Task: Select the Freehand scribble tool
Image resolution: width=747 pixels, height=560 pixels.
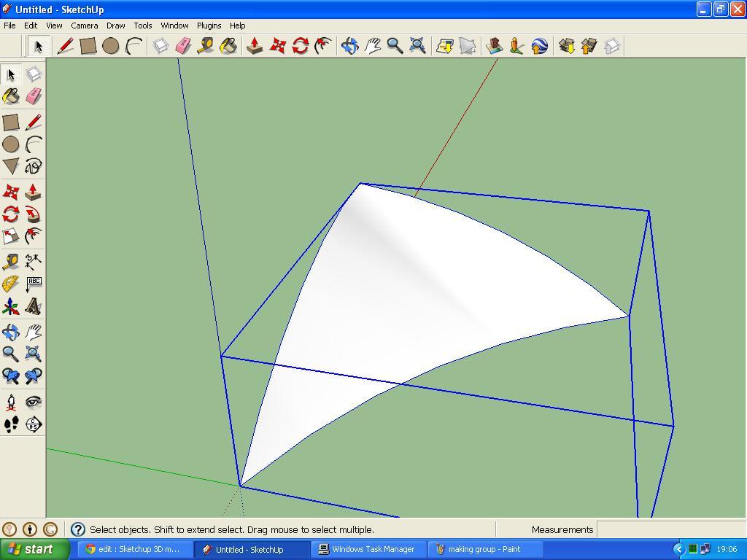Action: pyautogui.click(x=34, y=166)
